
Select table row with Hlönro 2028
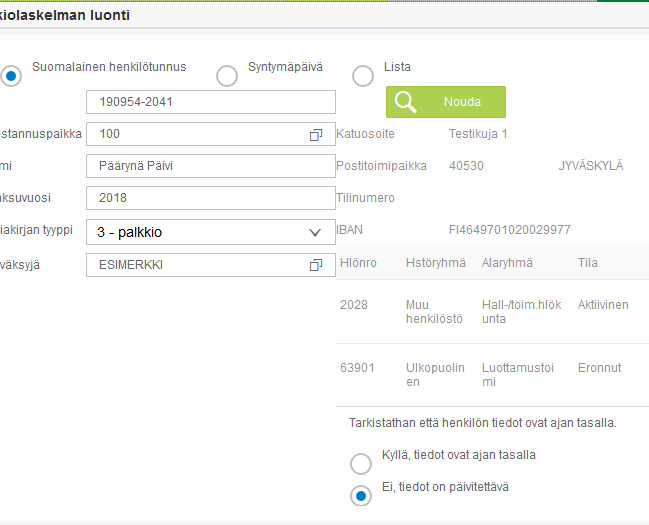pyautogui.click(x=493, y=312)
